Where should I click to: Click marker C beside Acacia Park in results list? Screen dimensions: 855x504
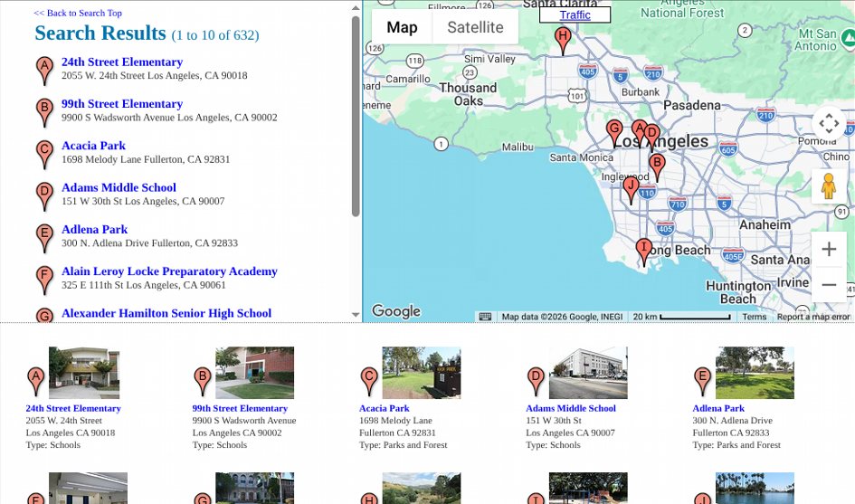(x=44, y=155)
